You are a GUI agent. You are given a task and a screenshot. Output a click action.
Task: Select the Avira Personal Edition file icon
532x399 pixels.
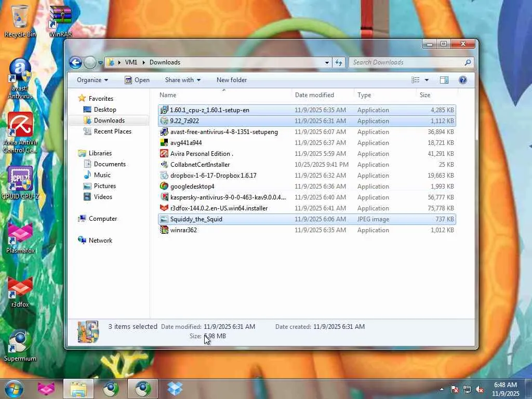(x=164, y=153)
